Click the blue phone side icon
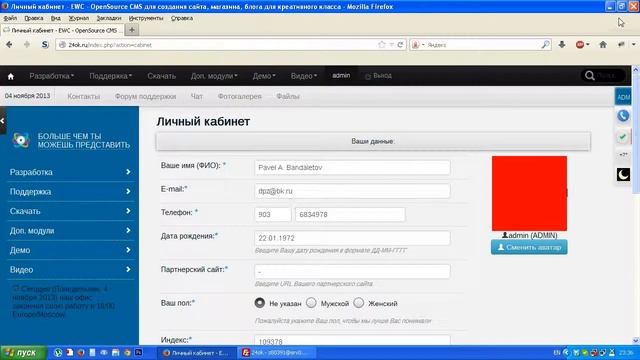Screen dimensions: 640x360 [x=623, y=116]
